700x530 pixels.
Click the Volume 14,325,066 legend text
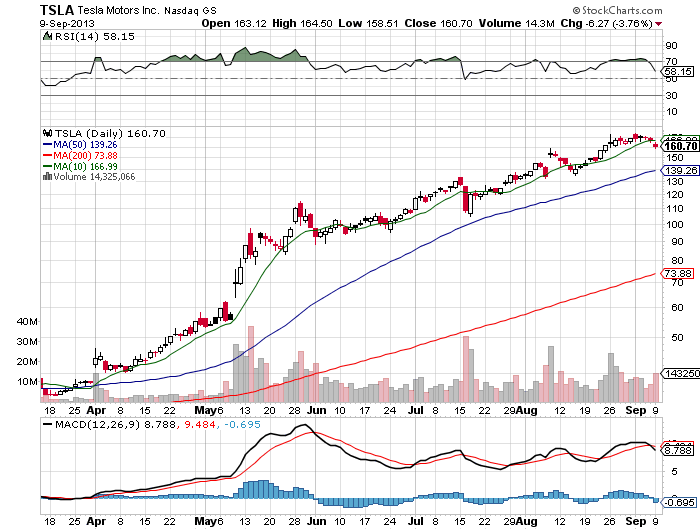(x=94, y=177)
